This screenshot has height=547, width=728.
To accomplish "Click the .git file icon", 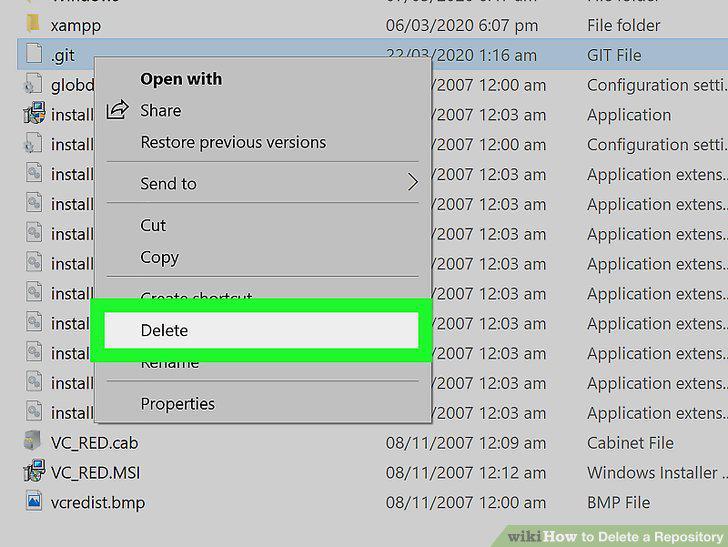I will (x=34, y=53).
